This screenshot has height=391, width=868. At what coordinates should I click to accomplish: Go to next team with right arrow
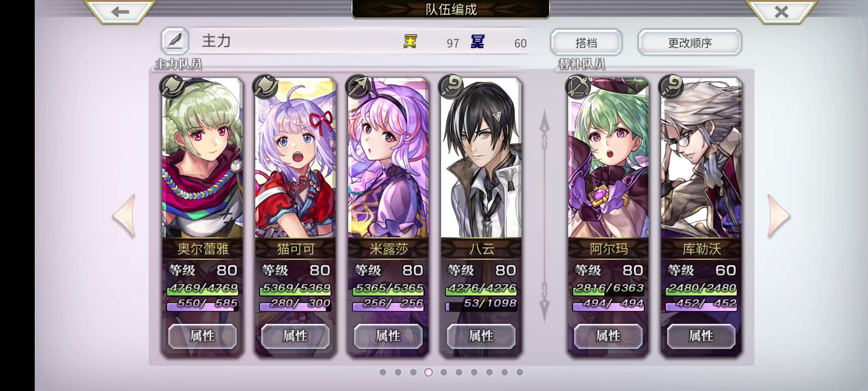pos(778,216)
